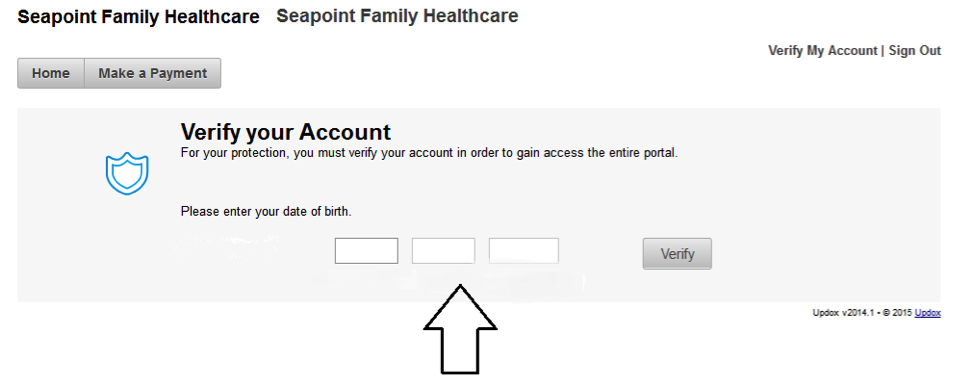Click the large upward arrow graphic
The width and height of the screenshot is (974, 386).
click(460, 329)
